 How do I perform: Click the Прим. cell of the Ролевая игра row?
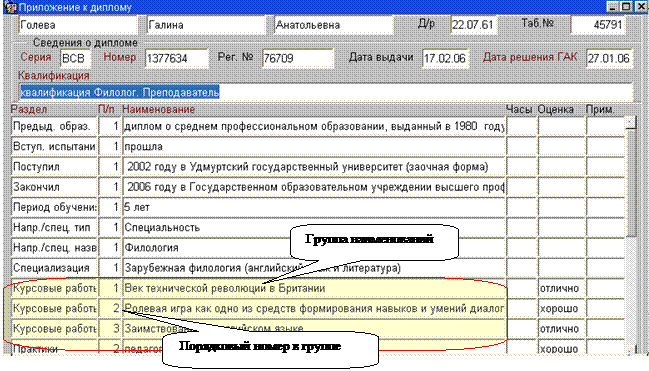tap(605, 309)
